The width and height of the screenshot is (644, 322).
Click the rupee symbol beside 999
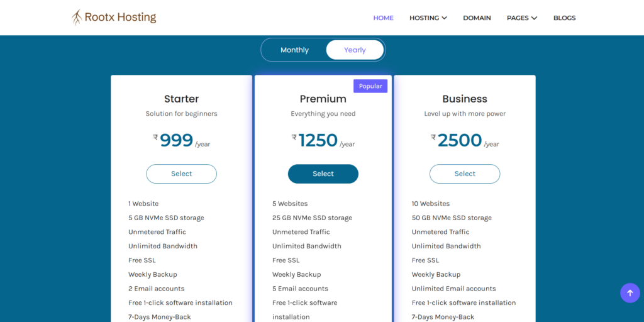155,137
